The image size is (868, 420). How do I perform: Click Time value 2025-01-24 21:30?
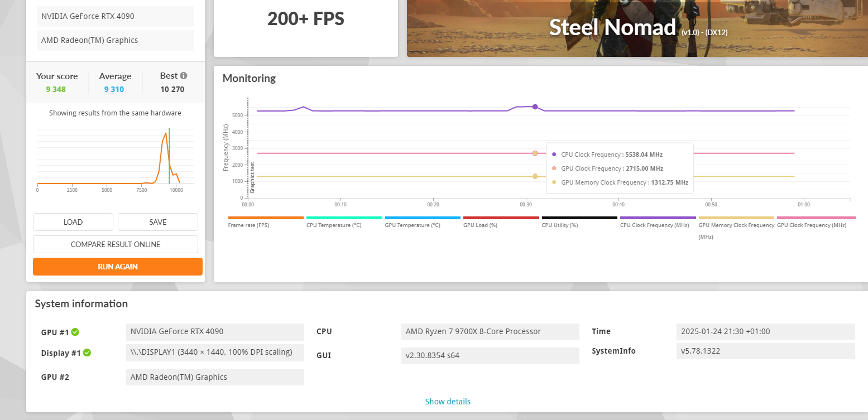coord(765,331)
